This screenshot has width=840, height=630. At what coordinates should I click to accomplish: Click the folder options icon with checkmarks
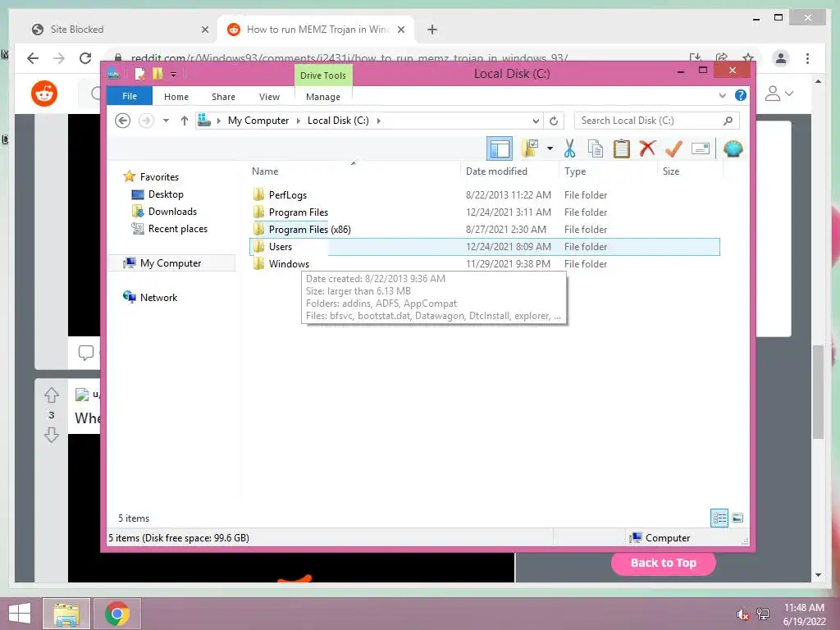click(530, 148)
